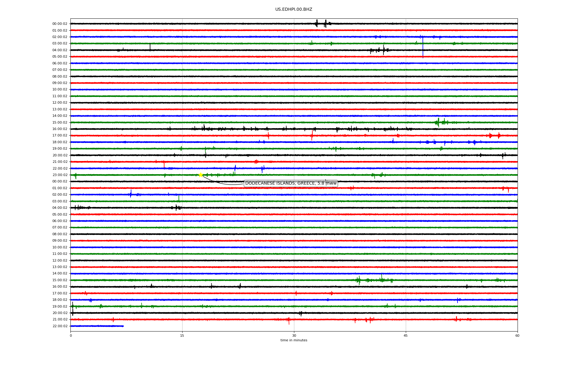Click the 'time in minutes' axis label

point(294,340)
